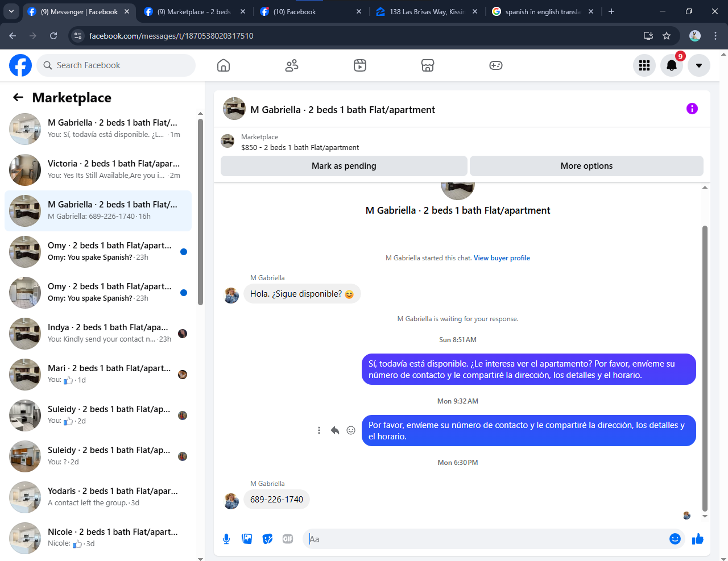Close the Messenger | Facebook tab
The height and width of the screenshot is (561, 728).
pos(127,11)
